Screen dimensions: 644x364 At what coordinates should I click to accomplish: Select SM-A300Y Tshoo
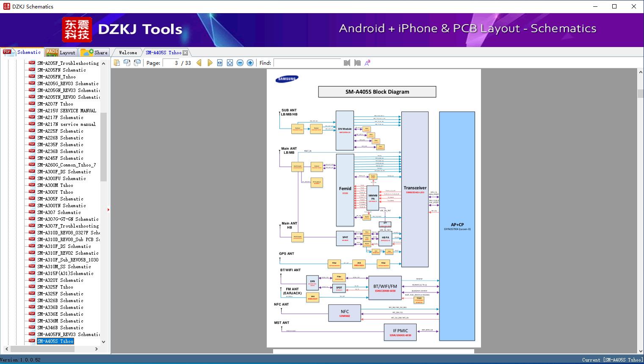tap(55, 192)
